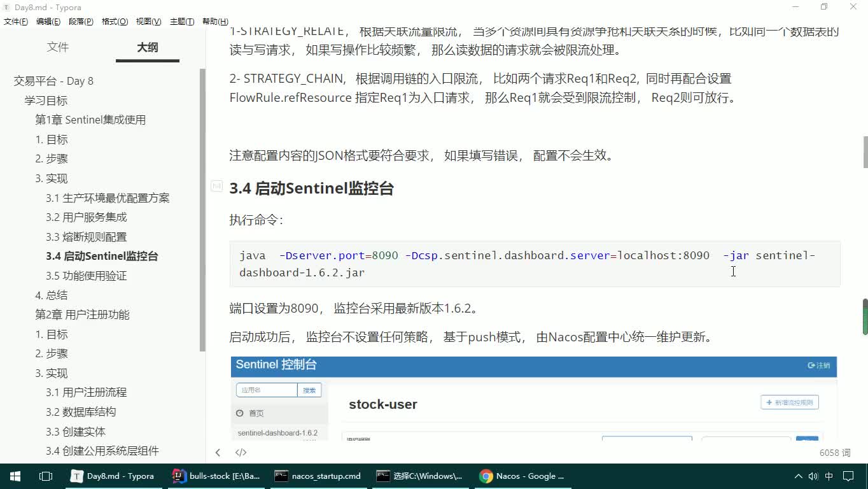Jump to 第2章 用户注册功能

(82, 315)
